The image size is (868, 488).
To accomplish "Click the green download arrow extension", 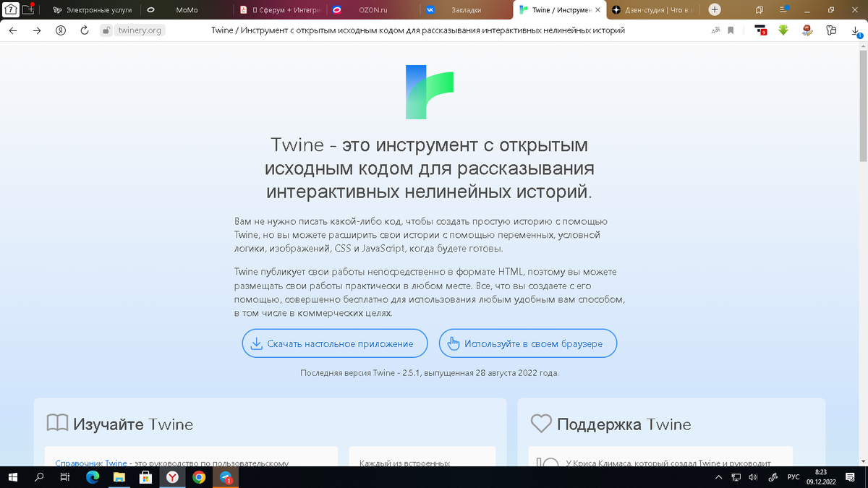I will 783,30.
